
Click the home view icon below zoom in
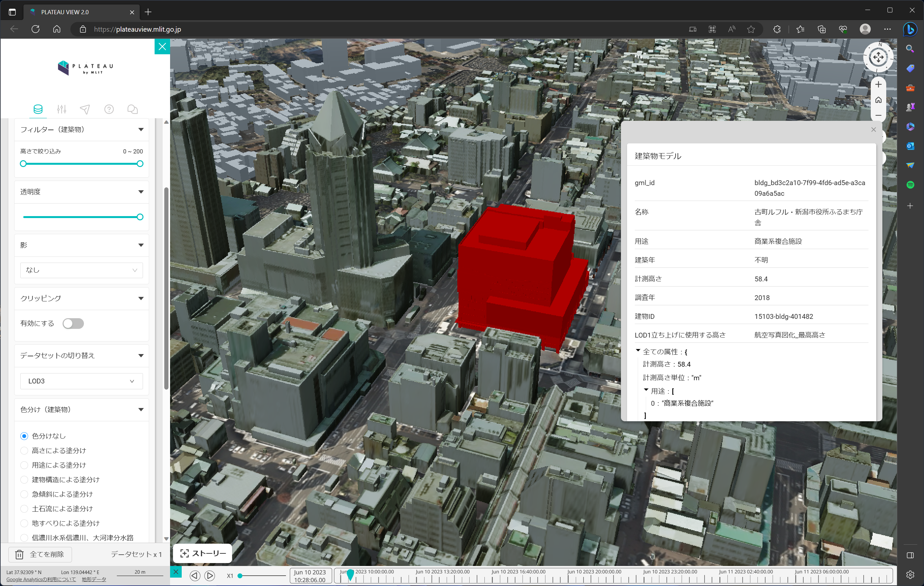click(x=878, y=100)
